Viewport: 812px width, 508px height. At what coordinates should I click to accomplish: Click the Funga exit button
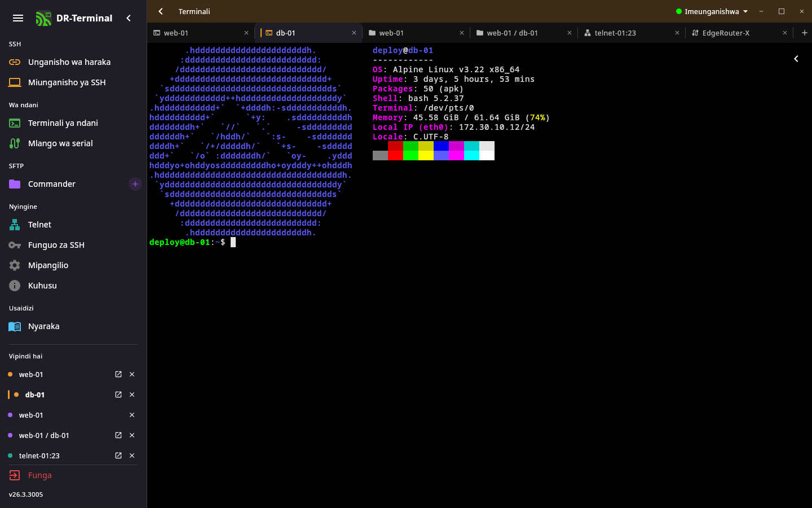tap(73, 475)
